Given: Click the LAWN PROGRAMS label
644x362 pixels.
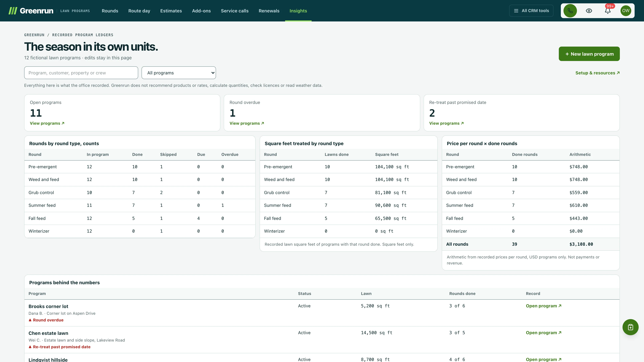Looking at the screenshot, I should (x=75, y=11).
